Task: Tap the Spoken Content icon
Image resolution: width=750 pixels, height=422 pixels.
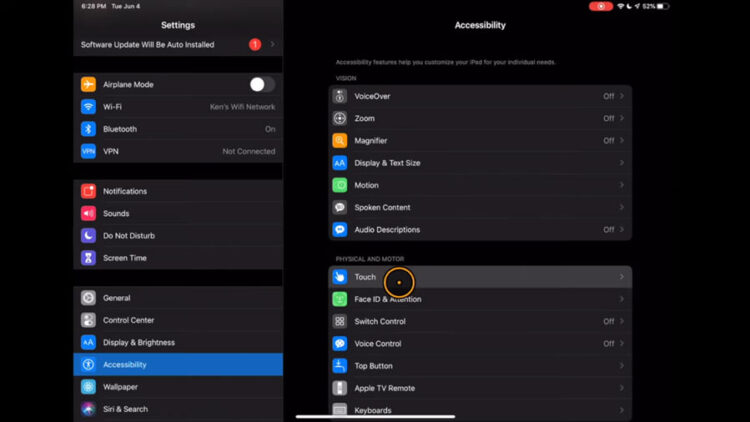Action: pos(340,208)
